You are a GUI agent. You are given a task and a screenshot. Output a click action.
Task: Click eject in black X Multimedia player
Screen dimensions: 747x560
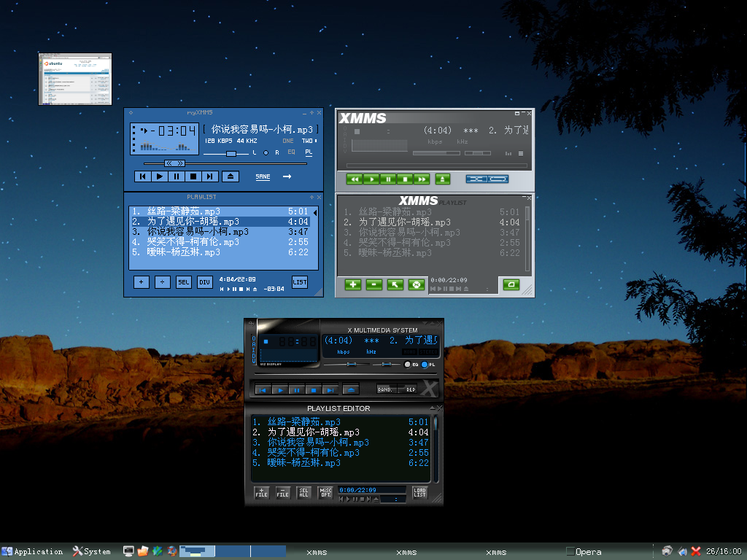[351, 390]
